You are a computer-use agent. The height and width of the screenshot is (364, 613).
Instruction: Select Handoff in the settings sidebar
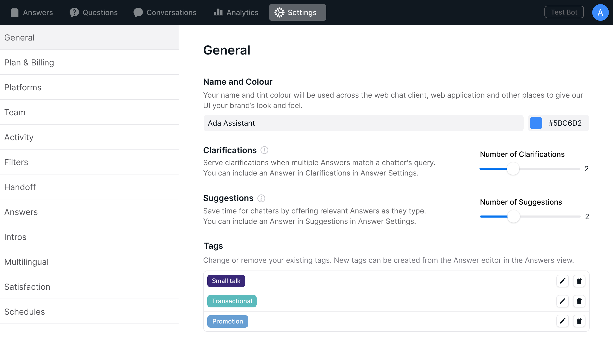point(20,187)
